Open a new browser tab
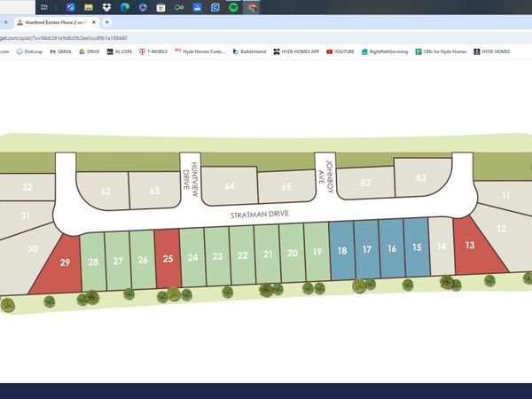Viewport: 532px width, 399px height. [x=107, y=21]
